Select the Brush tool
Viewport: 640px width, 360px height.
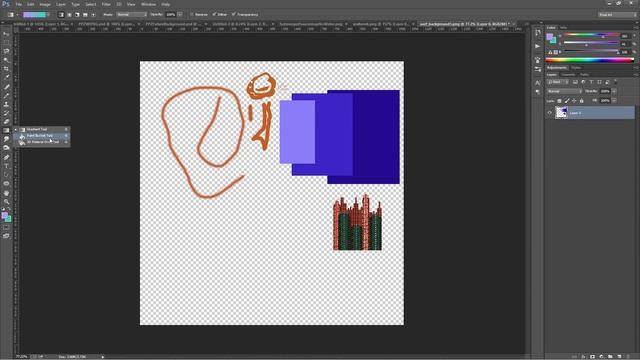[x=6, y=96]
